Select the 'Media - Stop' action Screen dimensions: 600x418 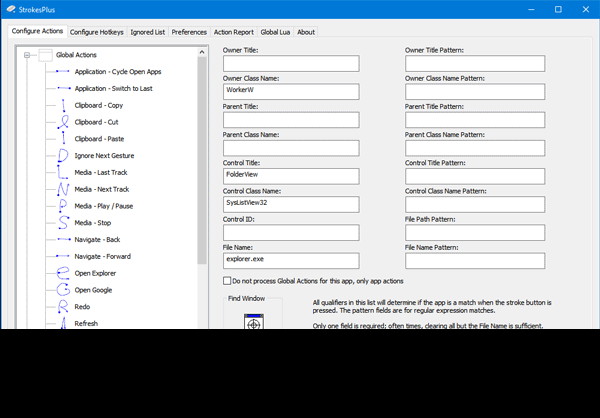[93, 223]
